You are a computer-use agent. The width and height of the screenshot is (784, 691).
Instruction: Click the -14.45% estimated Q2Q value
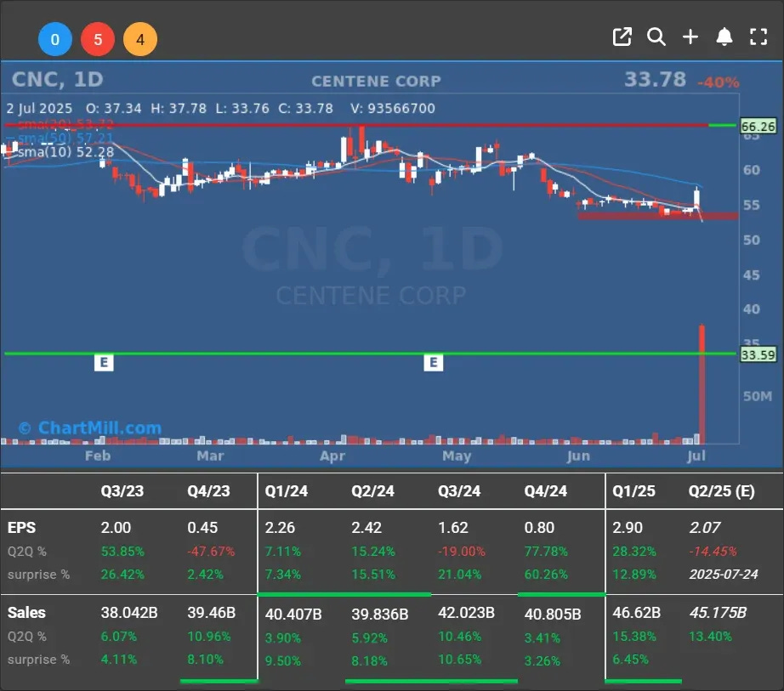pos(713,552)
